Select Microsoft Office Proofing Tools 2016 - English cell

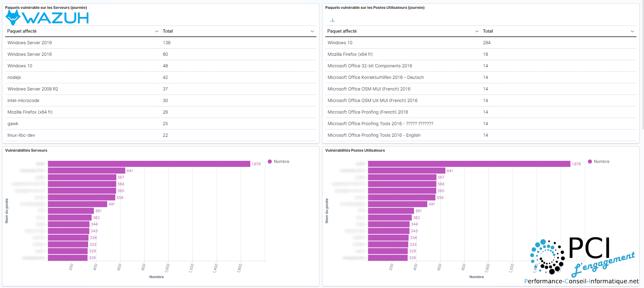pyautogui.click(x=374, y=135)
